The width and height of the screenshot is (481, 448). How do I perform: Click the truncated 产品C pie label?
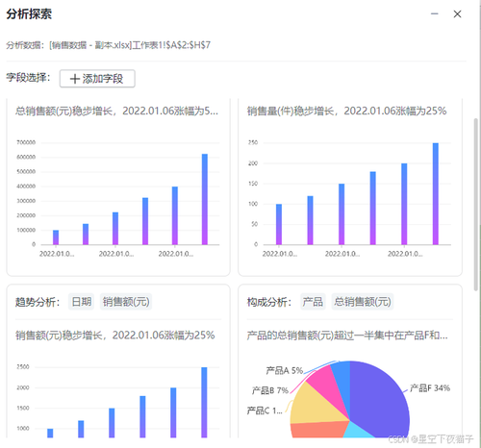tap(265, 411)
